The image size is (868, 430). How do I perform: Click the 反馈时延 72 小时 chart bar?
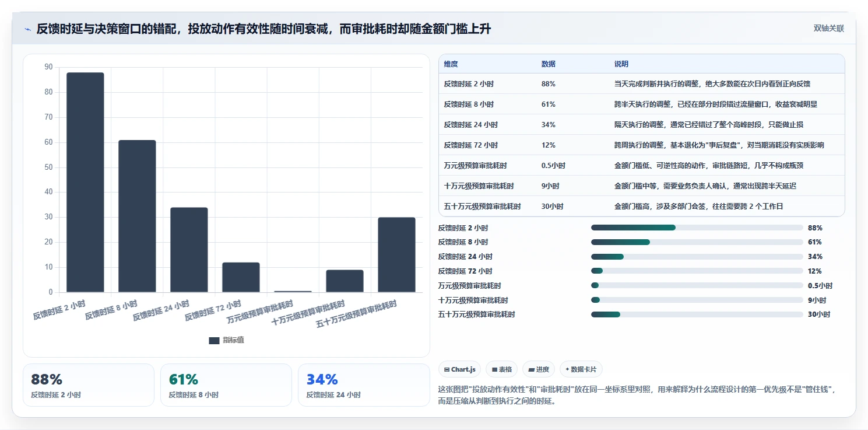click(241, 277)
